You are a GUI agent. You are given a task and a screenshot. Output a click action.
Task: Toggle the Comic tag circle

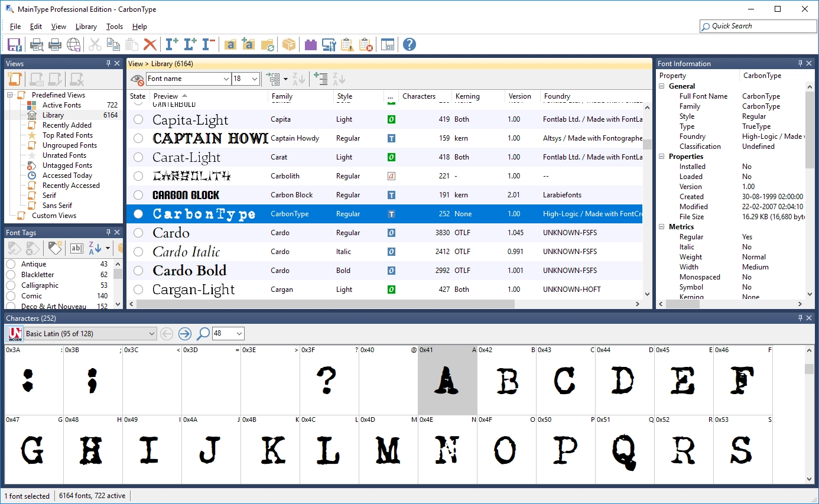[11, 296]
